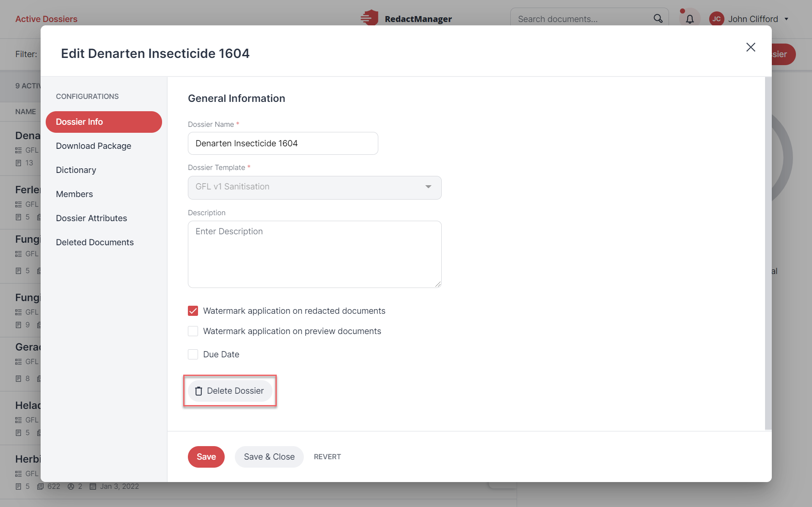Open the Members section
The width and height of the screenshot is (812, 507).
[74, 194]
